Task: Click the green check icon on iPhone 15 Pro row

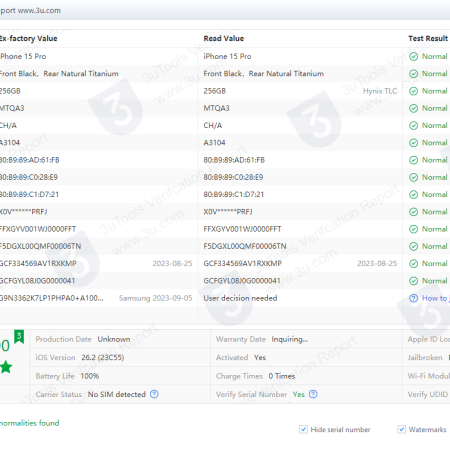Action: tap(413, 56)
